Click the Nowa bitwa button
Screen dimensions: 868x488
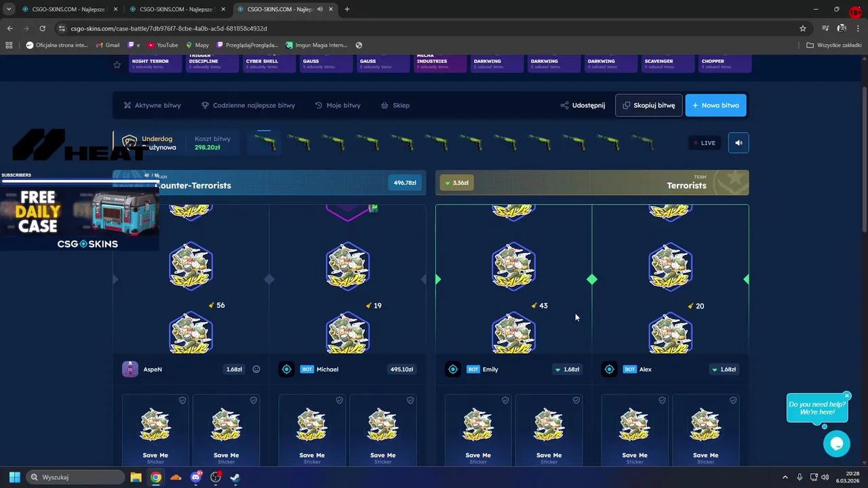point(715,106)
